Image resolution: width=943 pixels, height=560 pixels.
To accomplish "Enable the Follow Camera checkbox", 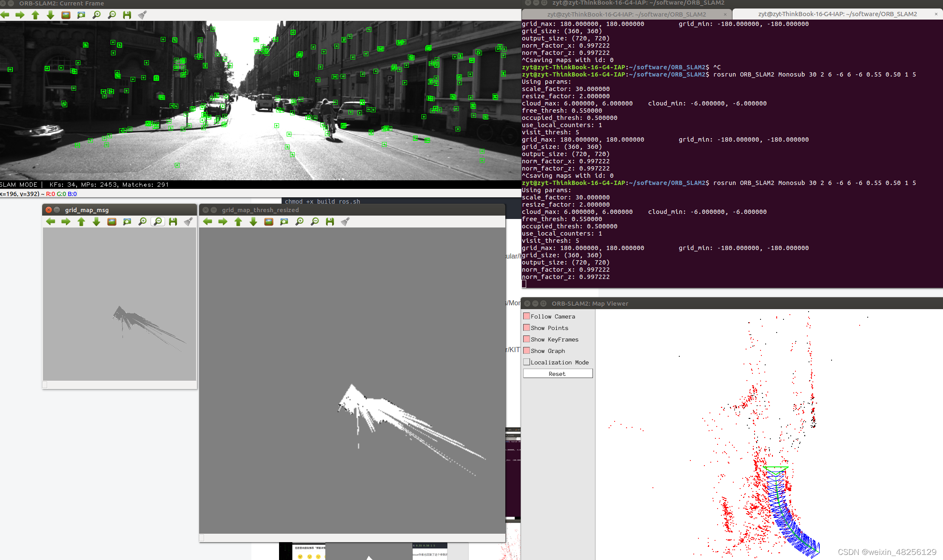I will click(x=527, y=316).
